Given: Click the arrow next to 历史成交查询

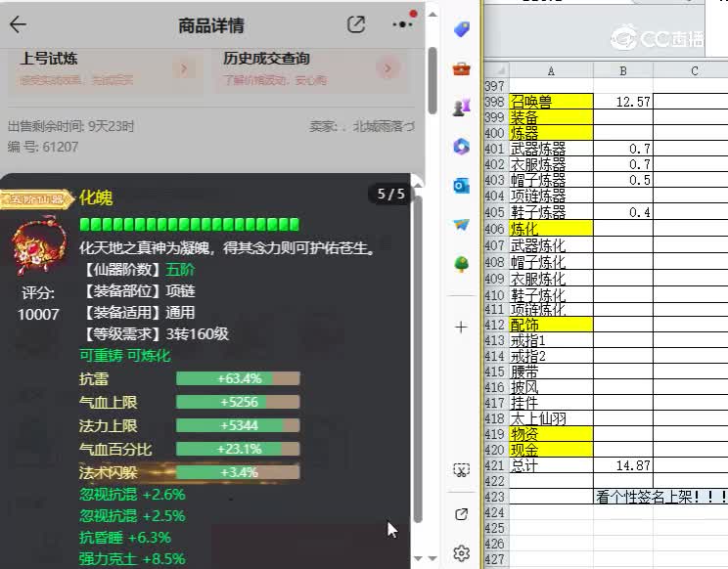Looking at the screenshot, I should tap(387, 69).
